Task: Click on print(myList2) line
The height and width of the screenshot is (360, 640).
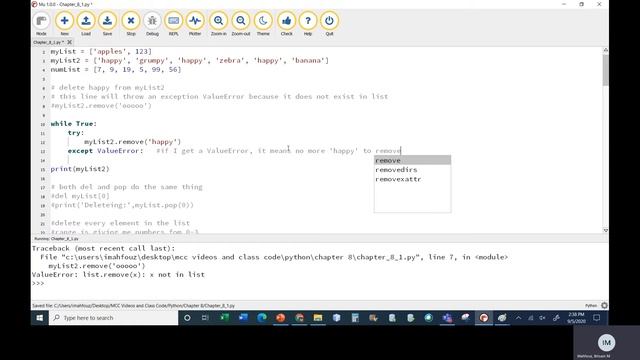Action: [x=80, y=169]
